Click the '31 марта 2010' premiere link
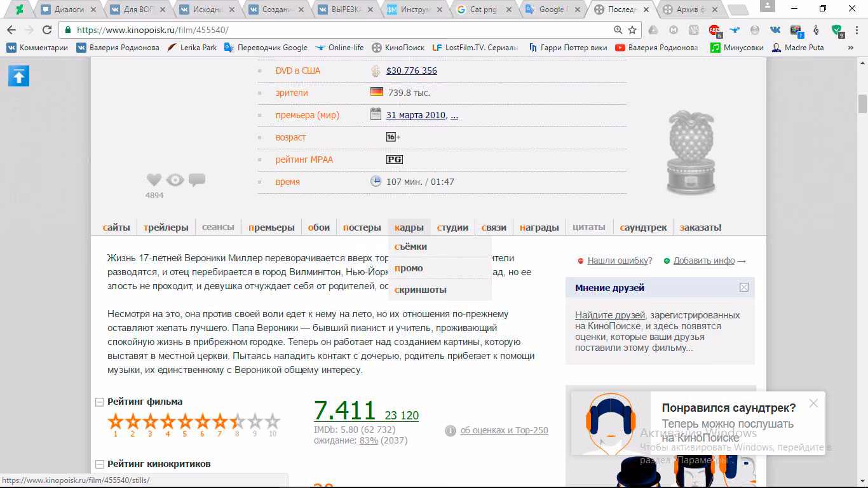Viewport: 868px width, 488px height. click(416, 115)
